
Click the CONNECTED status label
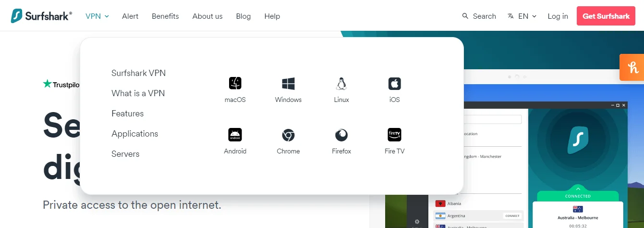click(578, 196)
